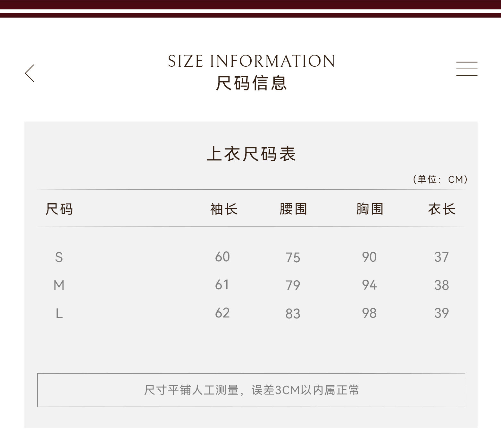
Task: Click garment length value 37
Action: pyautogui.click(x=441, y=257)
